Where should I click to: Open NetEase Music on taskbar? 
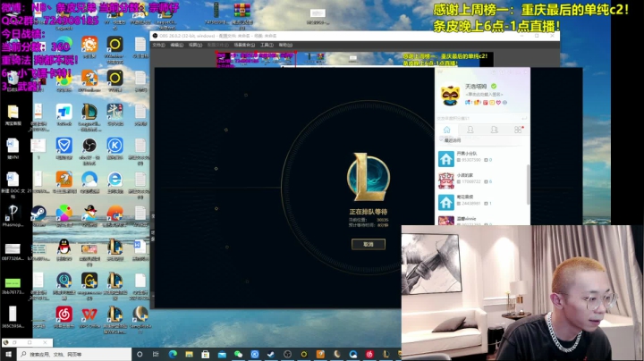coord(369,354)
